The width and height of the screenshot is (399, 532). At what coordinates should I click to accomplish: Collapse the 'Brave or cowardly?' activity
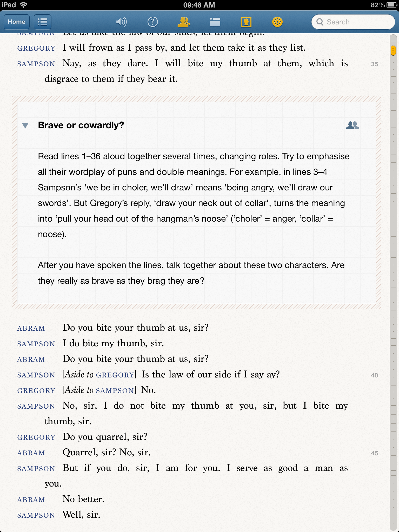[x=25, y=126]
